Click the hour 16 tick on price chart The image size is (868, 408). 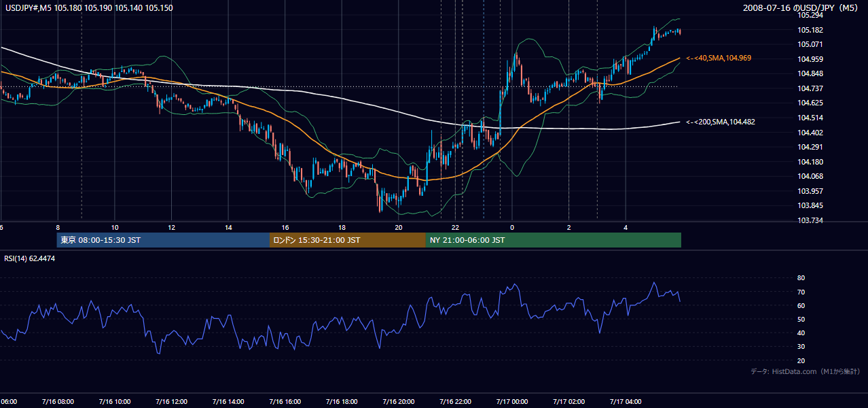285,228
